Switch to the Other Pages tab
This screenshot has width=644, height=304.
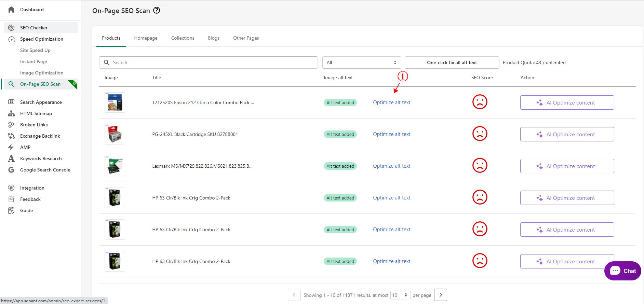[x=246, y=38]
